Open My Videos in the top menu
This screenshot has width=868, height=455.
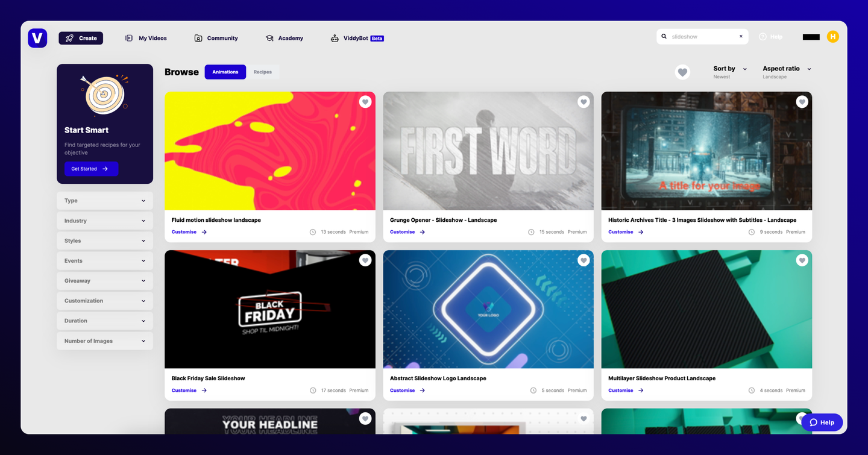146,38
